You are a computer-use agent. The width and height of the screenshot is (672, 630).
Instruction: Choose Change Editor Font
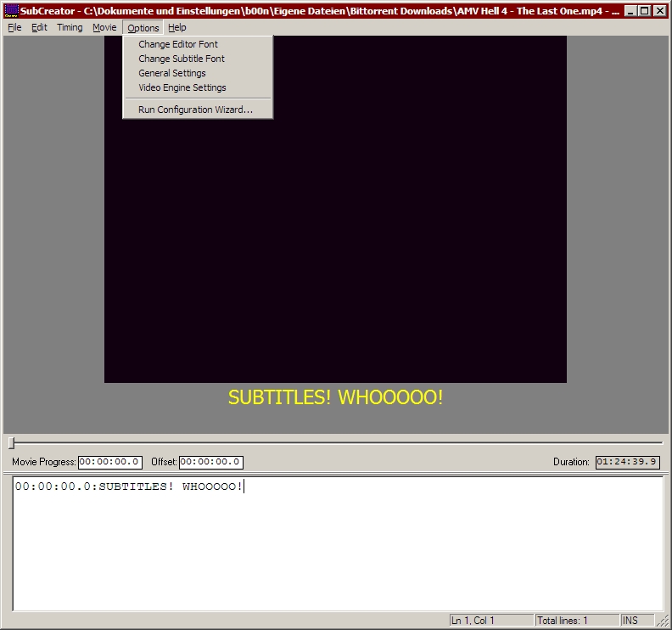tap(198, 44)
